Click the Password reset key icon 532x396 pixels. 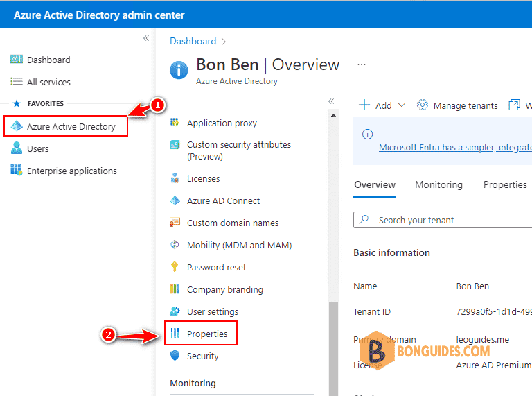pyautogui.click(x=175, y=266)
